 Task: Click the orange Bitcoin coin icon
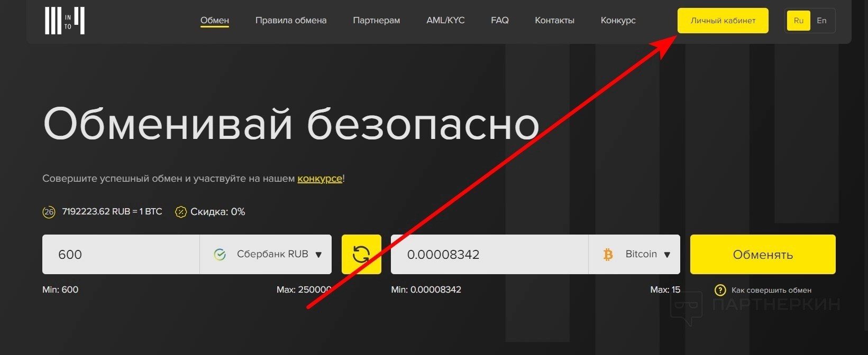point(608,255)
